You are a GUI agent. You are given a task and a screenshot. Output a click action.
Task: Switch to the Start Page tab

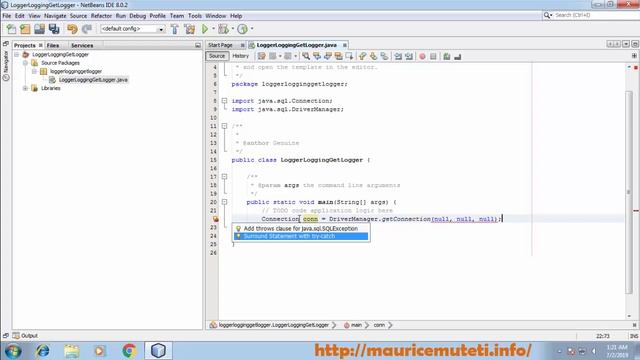pyautogui.click(x=220, y=45)
